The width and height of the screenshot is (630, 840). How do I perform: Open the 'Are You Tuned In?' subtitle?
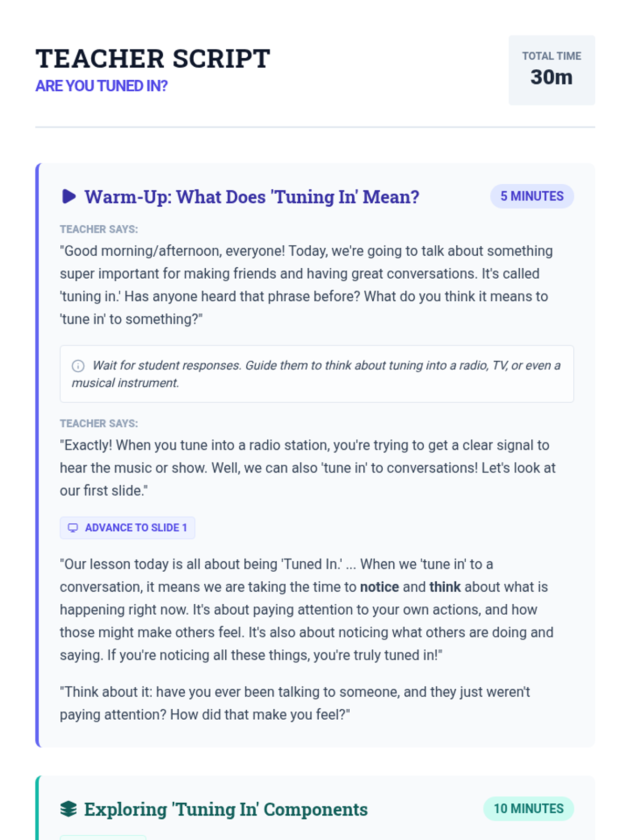pos(101,86)
